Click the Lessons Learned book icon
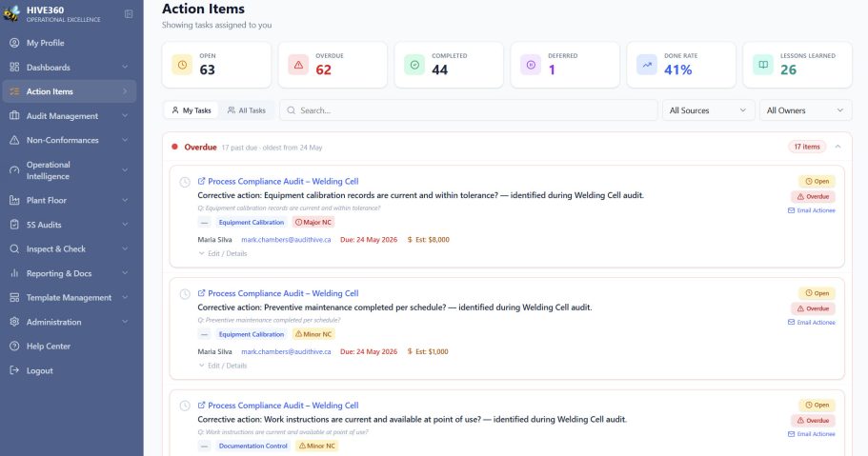The height and width of the screenshot is (456, 868). coord(763,65)
